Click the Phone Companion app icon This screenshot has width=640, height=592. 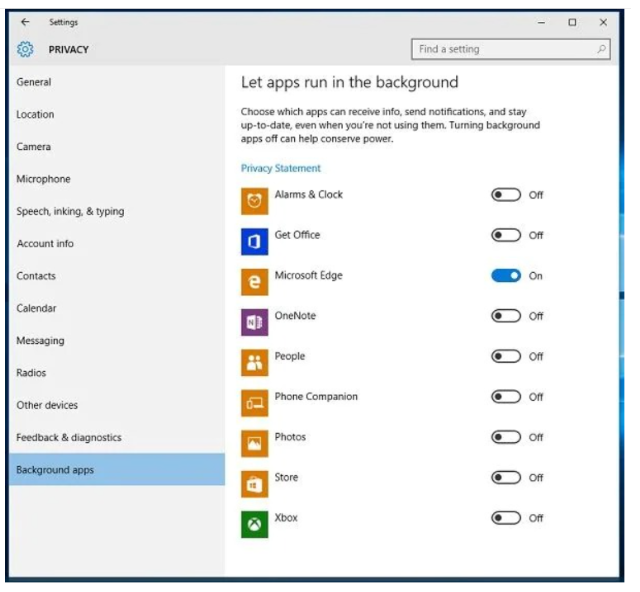pos(255,403)
